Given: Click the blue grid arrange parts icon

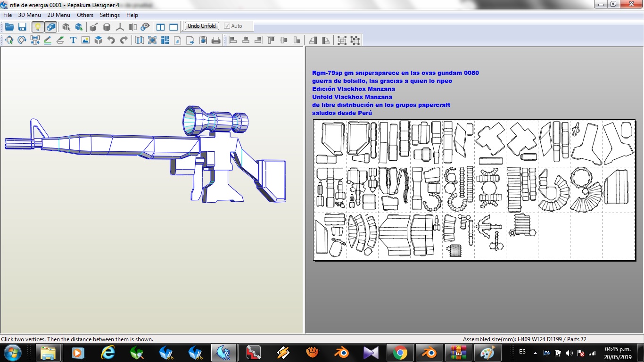Looking at the screenshot, I should point(165,40).
